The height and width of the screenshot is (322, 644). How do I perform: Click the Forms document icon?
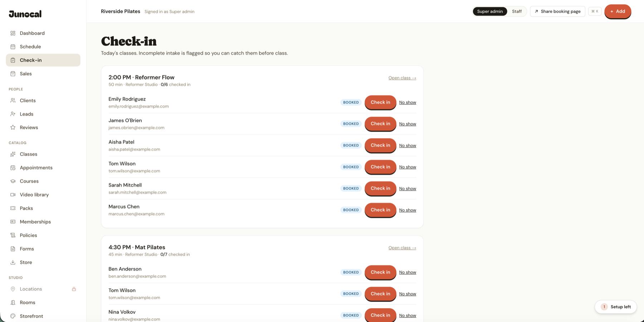point(13,249)
